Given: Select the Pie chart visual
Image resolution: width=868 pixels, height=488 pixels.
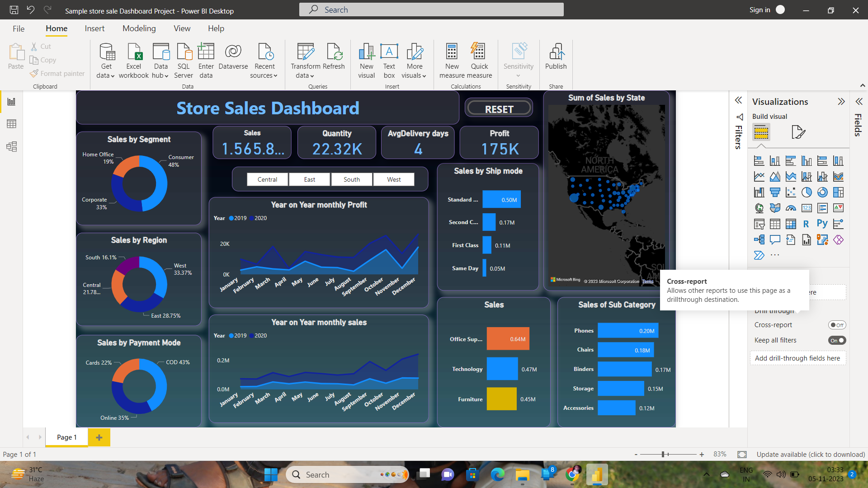Looking at the screenshot, I should pyautogui.click(x=807, y=192).
